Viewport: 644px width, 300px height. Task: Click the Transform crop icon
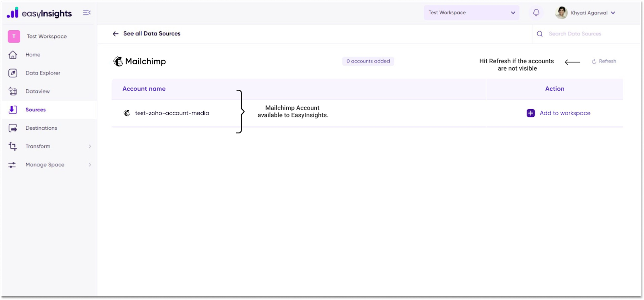(13, 146)
